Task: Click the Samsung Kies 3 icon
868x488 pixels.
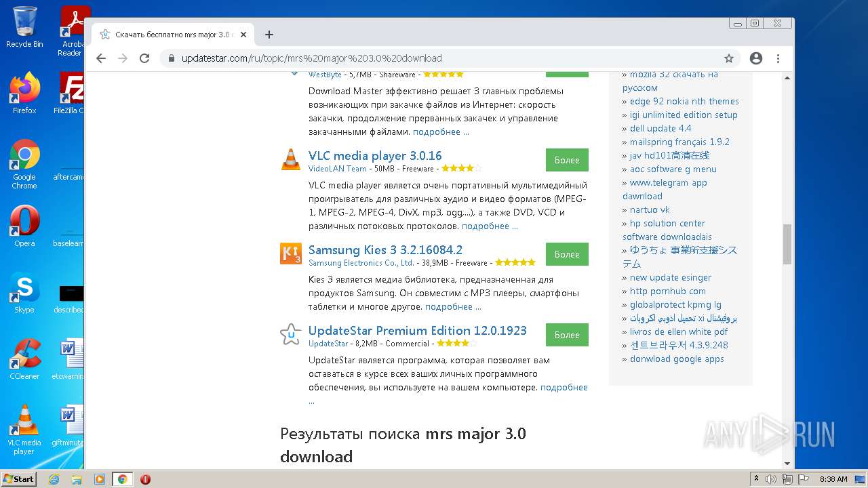Action: (291, 253)
